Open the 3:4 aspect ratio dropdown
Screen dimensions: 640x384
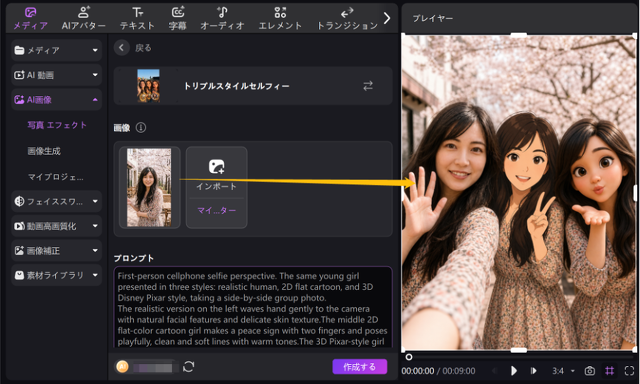tap(563, 371)
